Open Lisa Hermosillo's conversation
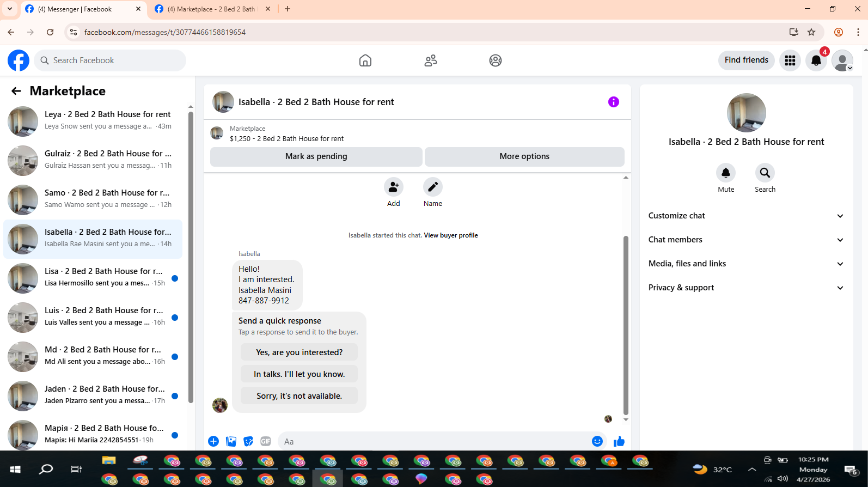Screen dimensions: 868x487 click(x=93, y=277)
